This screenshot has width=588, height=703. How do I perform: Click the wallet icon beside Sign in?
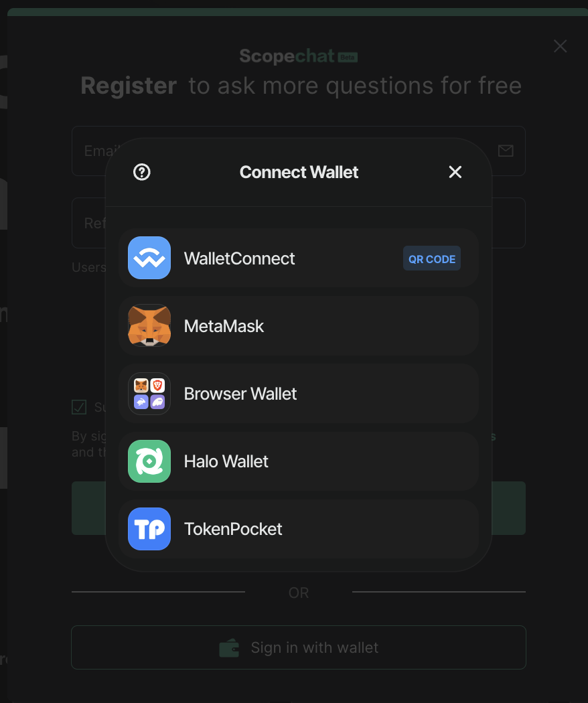click(x=229, y=648)
